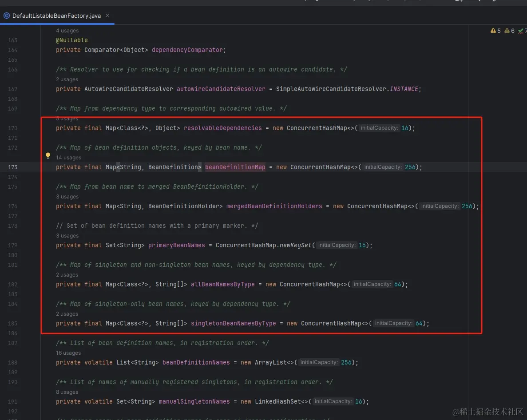Click line number 176 in the gutter

[12, 206]
